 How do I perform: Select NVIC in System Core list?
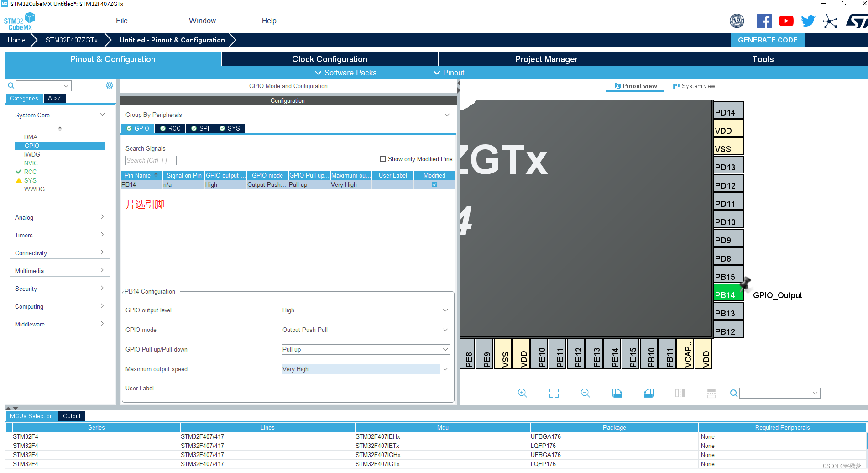tap(31, 163)
